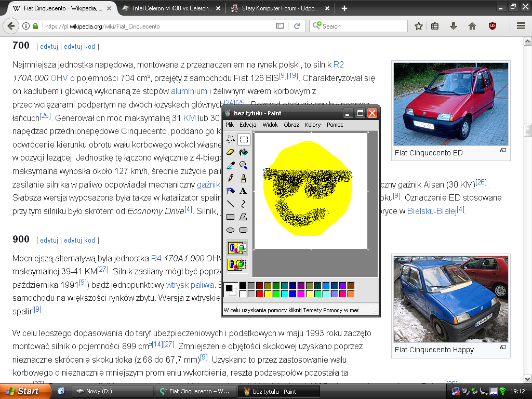532x399 pixels.
Task: Pick the bright green color swatch
Action: click(276, 294)
